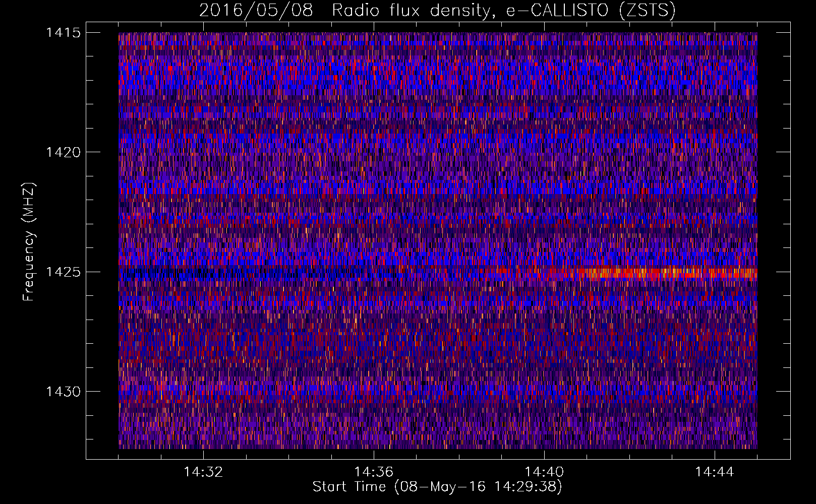Click the '14:32' time axis label

tap(203, 472)
